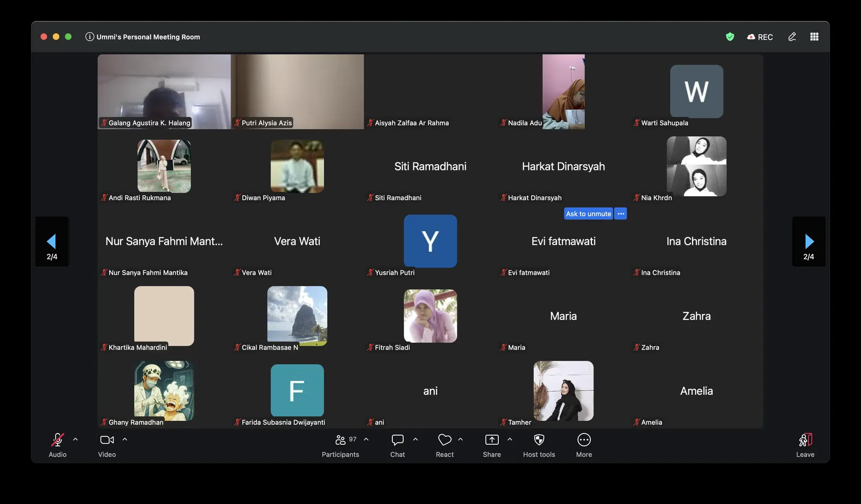Show meeting info icon beside room title
Image resolution: width=861 pixels, height=504 pixels.
point(90,37)
